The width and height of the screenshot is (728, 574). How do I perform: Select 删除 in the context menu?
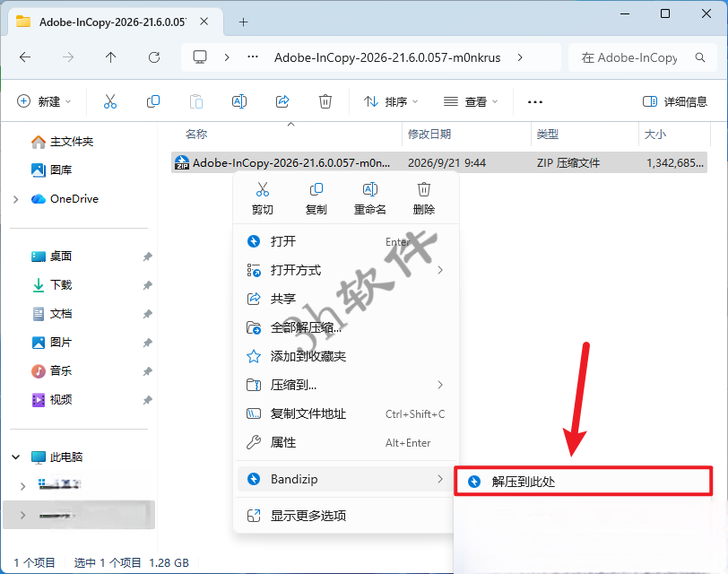(x=424, y=198)
